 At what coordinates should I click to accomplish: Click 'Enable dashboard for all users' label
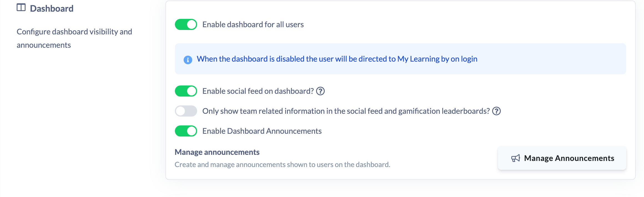253,24
